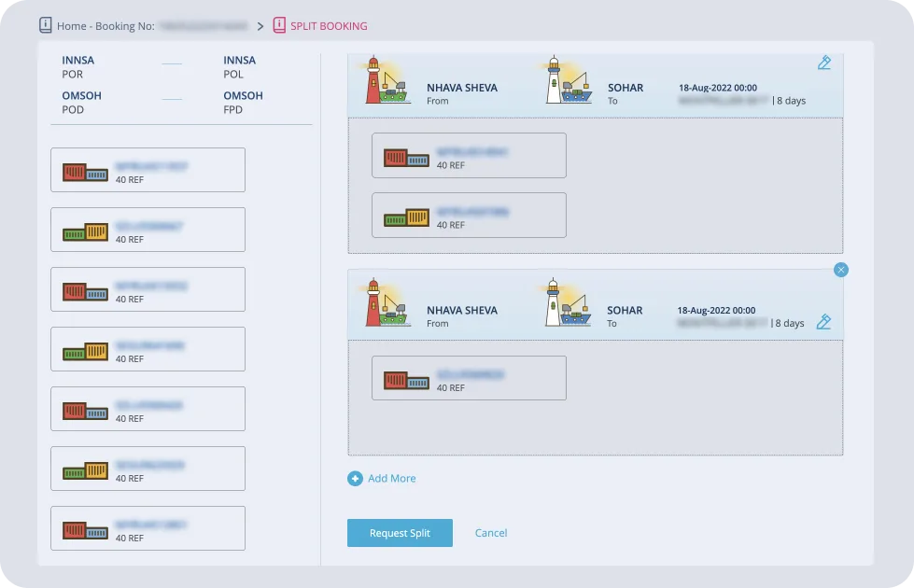Select the green-yellow container card in first split
Image resolution: width=914 pixels, height=588 pixels.
pos(469,215)
